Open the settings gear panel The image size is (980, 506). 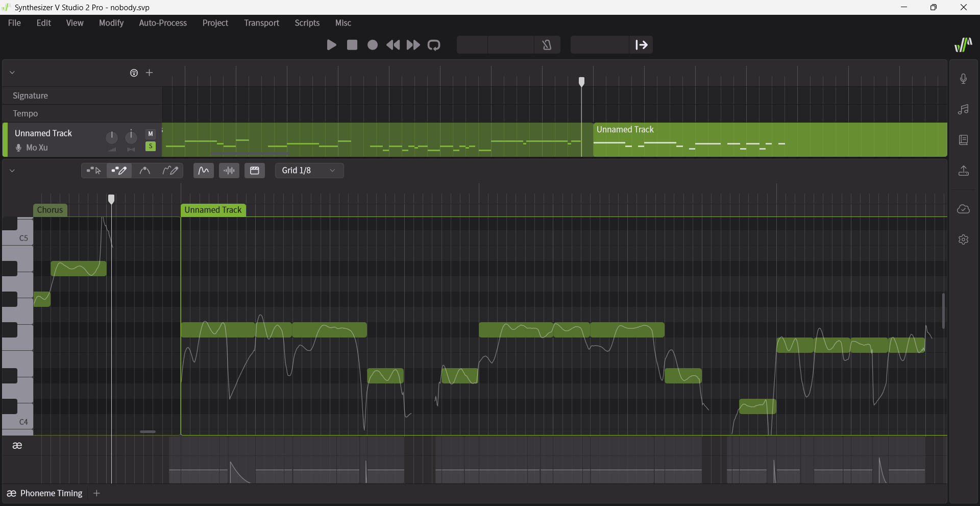pos(963,239)
